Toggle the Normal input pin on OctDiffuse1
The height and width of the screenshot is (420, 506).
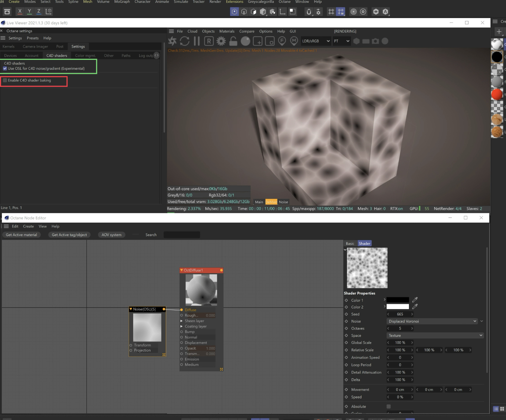coord(182,337)
